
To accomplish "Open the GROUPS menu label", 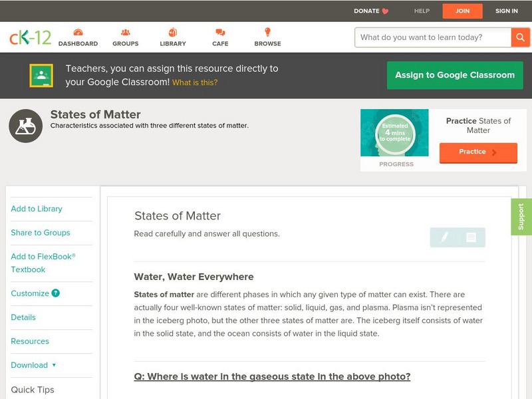I will tap(126, 44).
